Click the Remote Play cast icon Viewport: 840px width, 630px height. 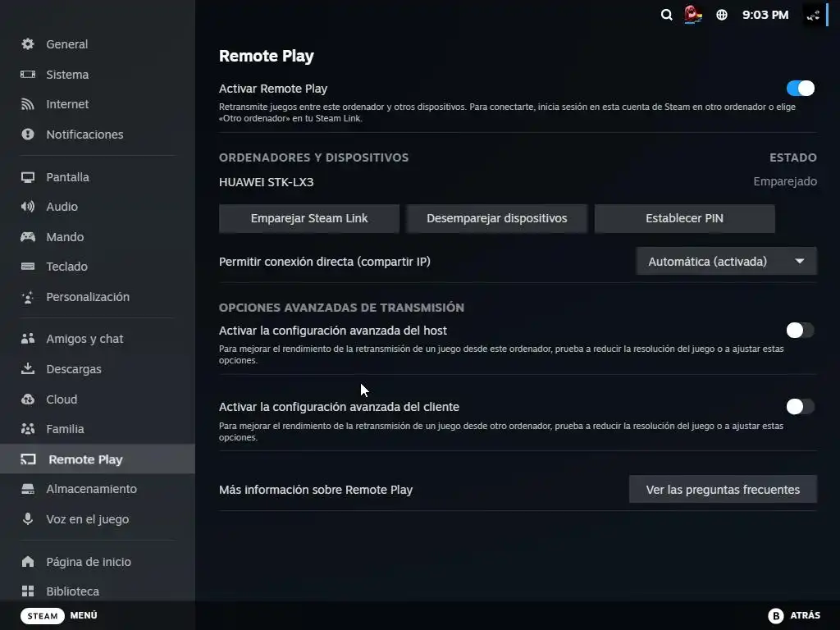click(29, 459)
